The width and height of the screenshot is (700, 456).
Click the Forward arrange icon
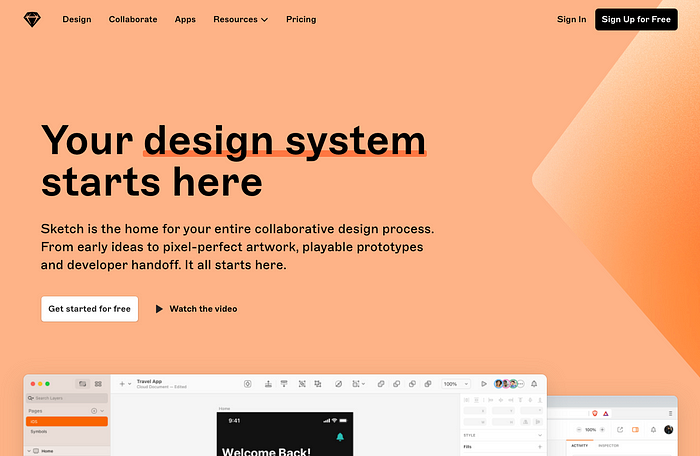(x=268, y=384)
